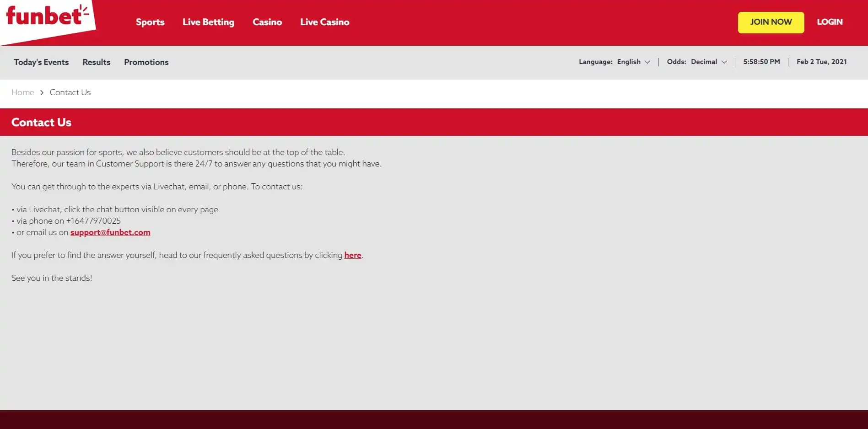Go to Live Betting

(x=208, y=22)
